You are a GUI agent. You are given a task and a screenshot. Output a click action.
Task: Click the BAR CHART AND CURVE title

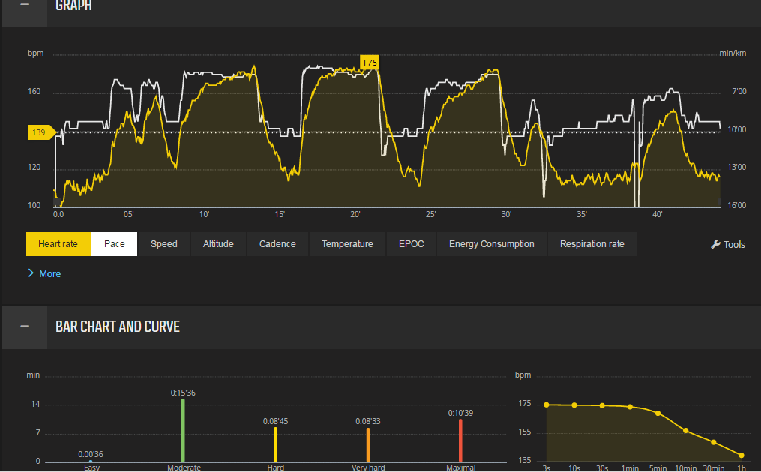click(117, 327)
